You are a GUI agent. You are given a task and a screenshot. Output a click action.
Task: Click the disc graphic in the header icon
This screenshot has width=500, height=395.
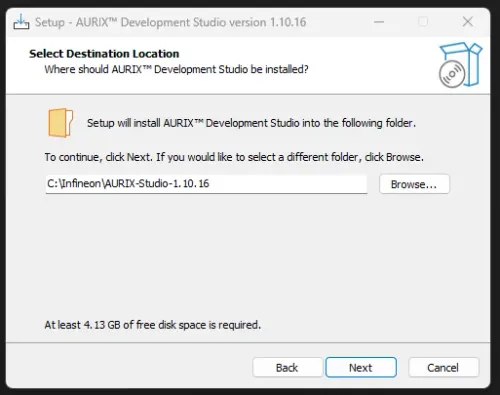click(452, 74)
